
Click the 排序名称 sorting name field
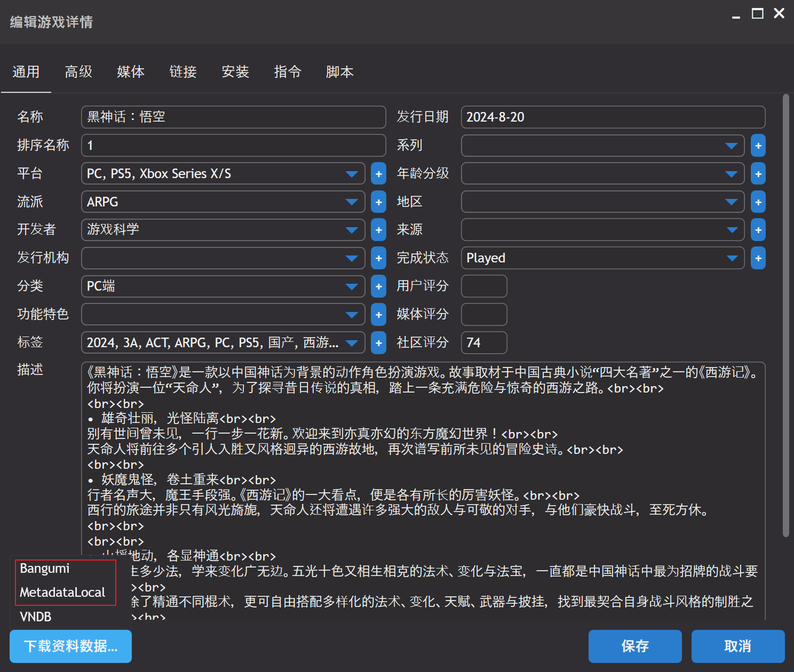233,145
